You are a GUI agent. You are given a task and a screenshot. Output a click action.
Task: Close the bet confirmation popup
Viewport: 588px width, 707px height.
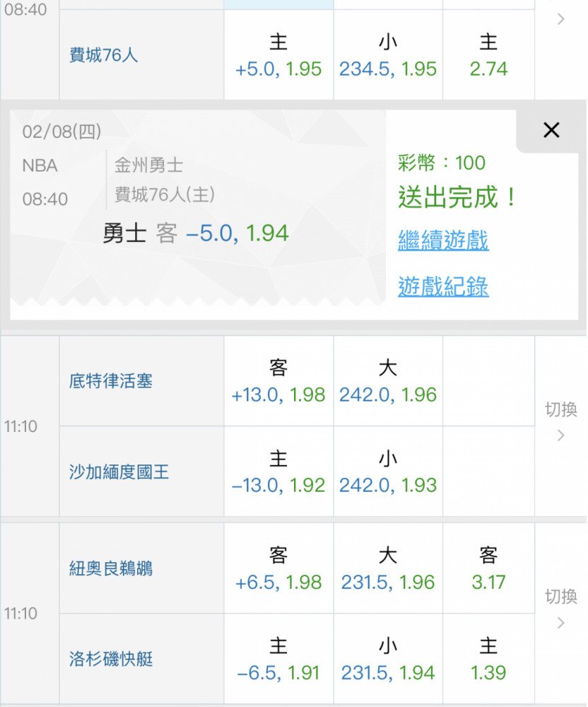[x=551, y=130]
